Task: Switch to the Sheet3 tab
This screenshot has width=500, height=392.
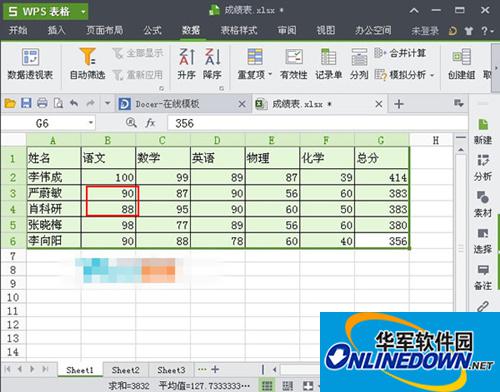Action: (x=171, y=370)
